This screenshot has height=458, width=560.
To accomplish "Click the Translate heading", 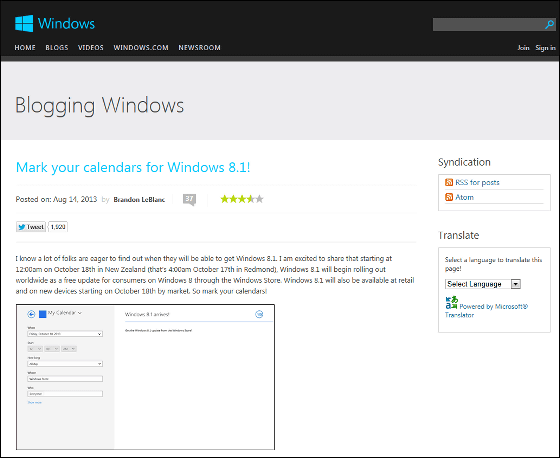I will [x=459, y=235].
